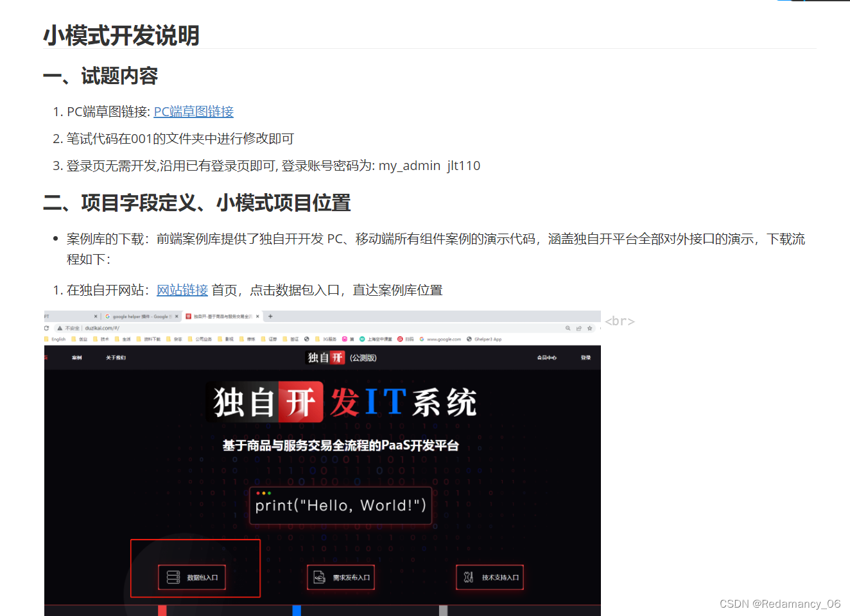
Task: Open the 扫码 bookmark
Action: click(405, 339)
